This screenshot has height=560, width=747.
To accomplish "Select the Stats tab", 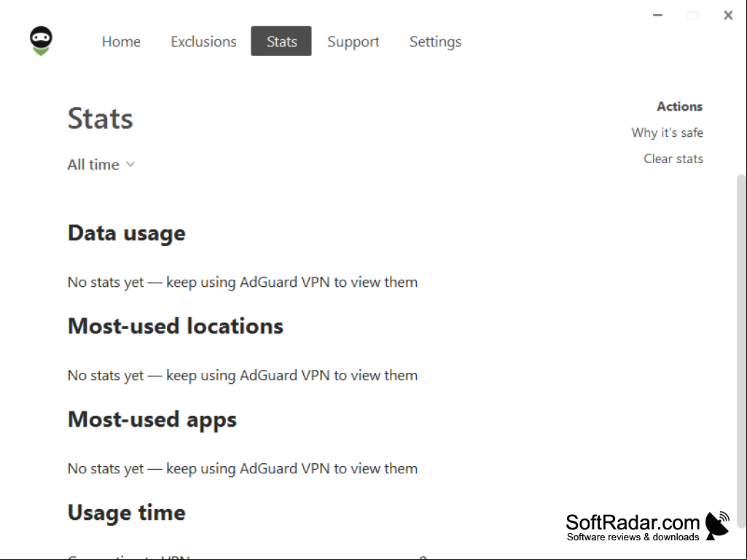I will pyautogui.click(x=281, y=42).
